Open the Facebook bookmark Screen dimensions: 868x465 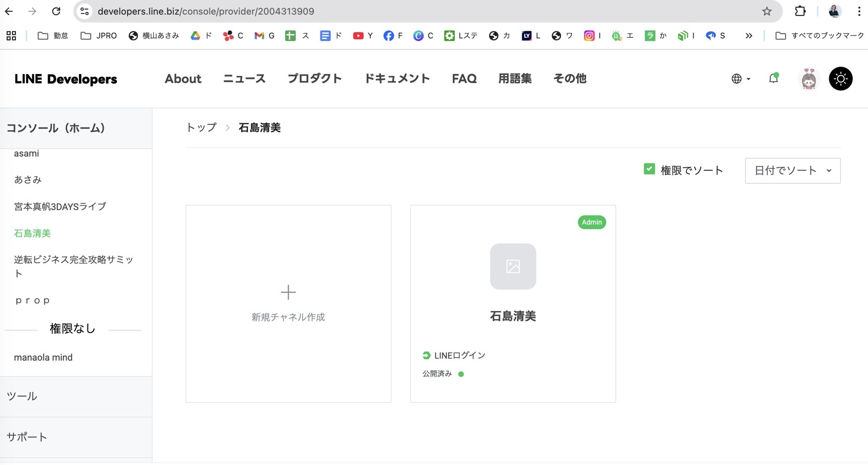pos(393,36)
